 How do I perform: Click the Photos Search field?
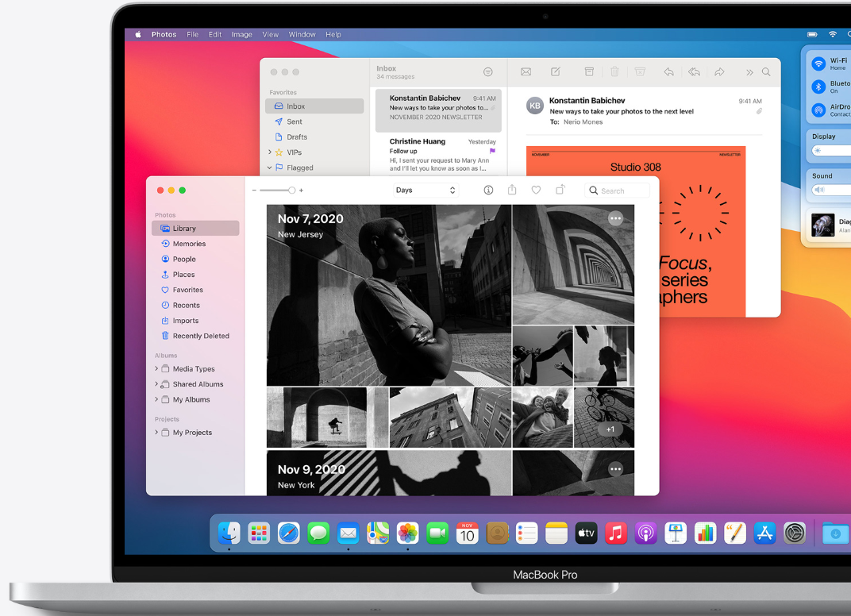(x=618, y=191)
